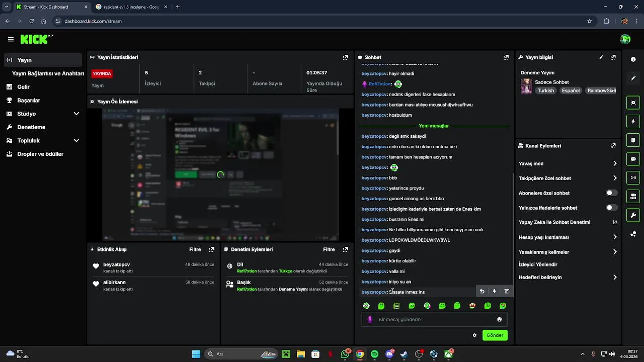Pop out the Yayın İstatistikleri panel

[x=345, y=57]
